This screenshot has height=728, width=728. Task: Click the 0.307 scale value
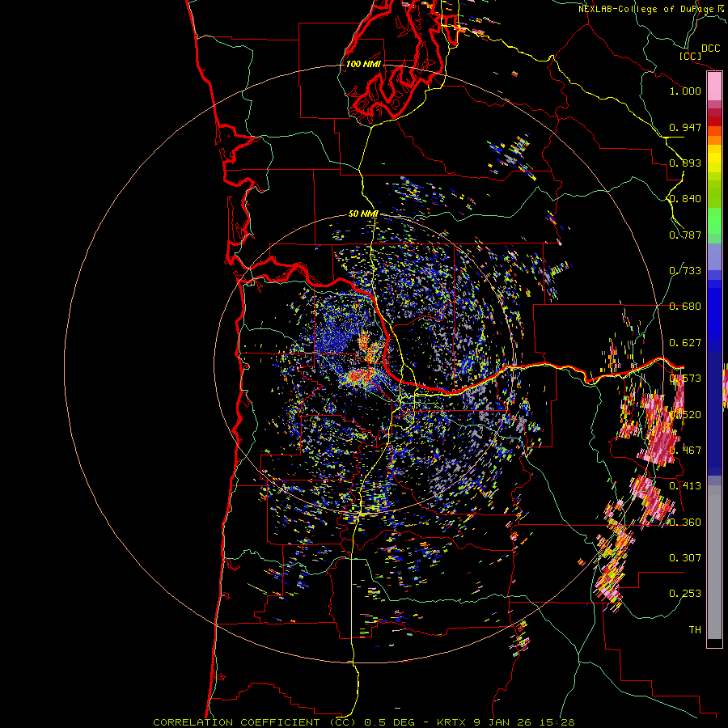pyautogui.click(x=685, y=558)
